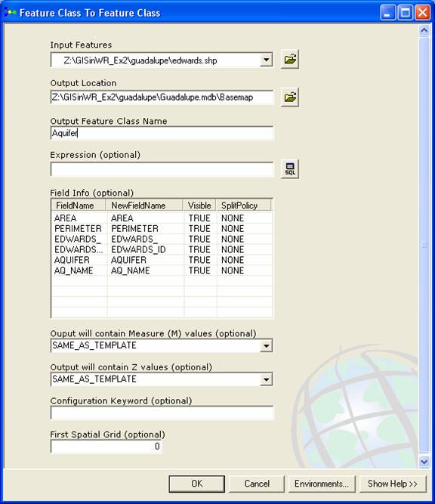Screen dimensions: 435x504
Task: Open Environments settings
Action: pos(322,484)
